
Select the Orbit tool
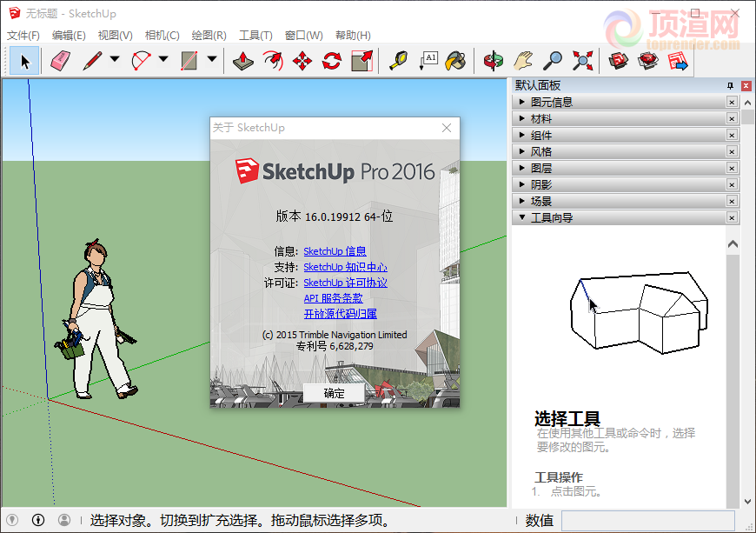[494, 61]
